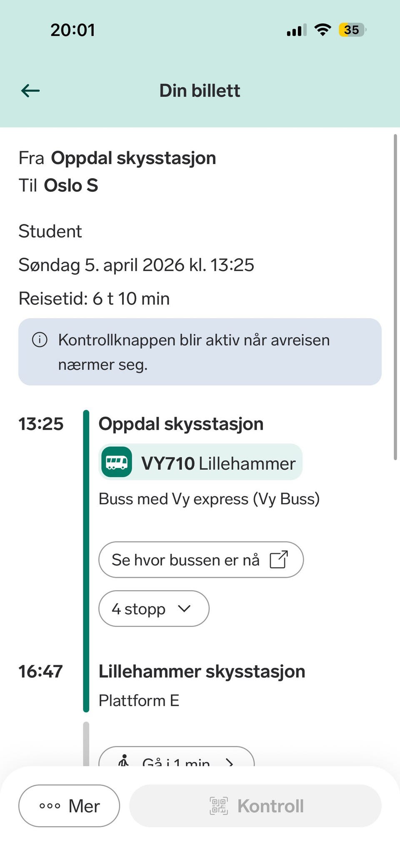Expand the 4 stopp list
The image size is (400, 868).
coord(153,609)
